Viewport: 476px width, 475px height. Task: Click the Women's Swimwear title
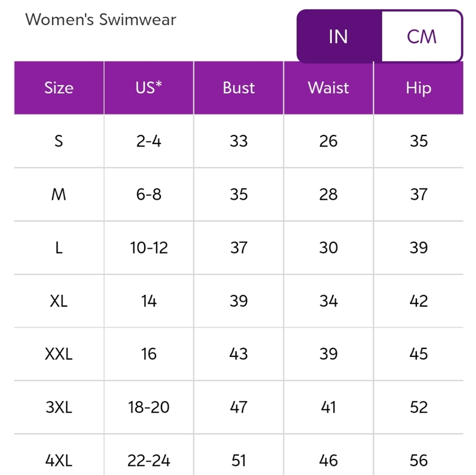100,20
